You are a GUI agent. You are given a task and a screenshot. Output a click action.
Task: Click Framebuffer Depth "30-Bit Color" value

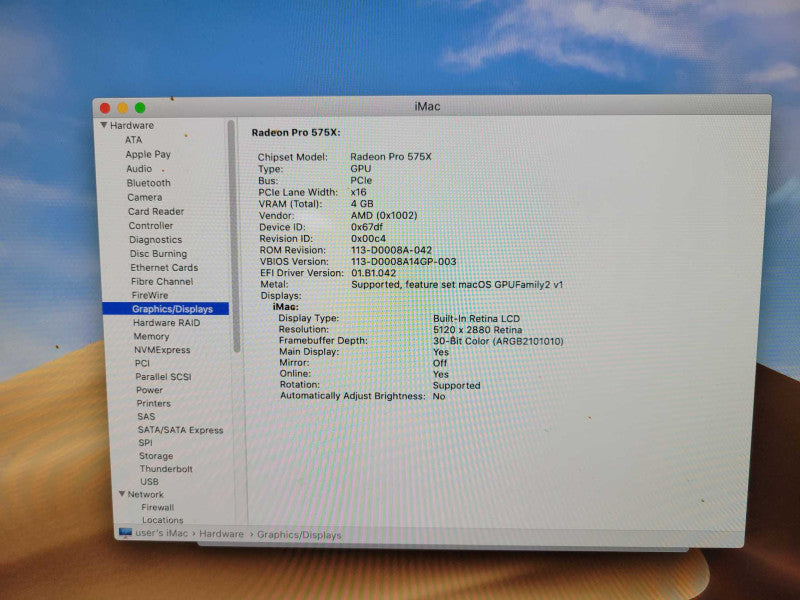(498, 341)
